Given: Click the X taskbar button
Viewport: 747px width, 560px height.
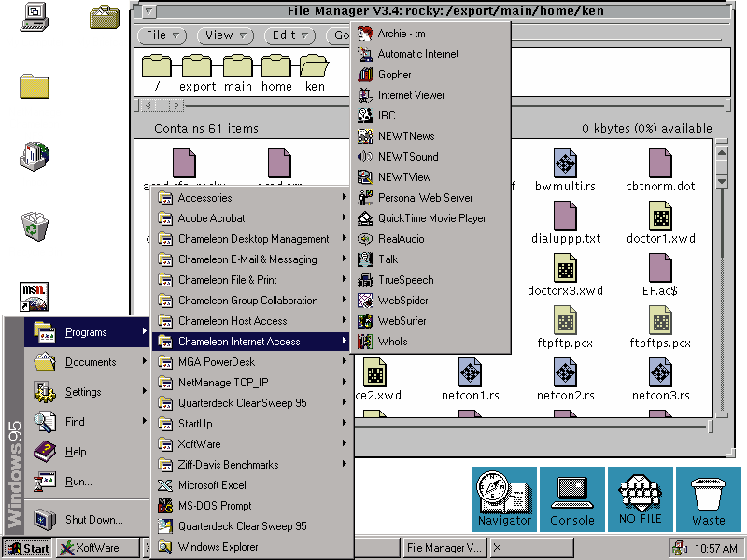Looking at the screenshot, I should pyautogui.click(x=532, y=548).
